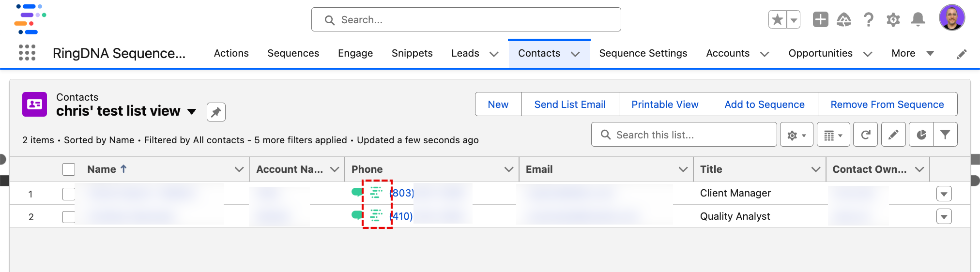Screen dimensions: 980x272
Task: Show the filters panel
Action: coord(945,135)
